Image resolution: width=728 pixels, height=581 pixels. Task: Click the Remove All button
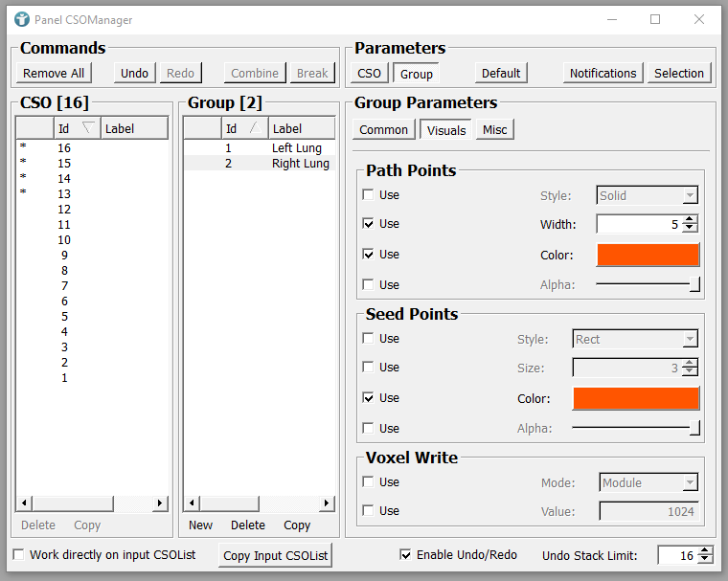click(x=54, y=74)
